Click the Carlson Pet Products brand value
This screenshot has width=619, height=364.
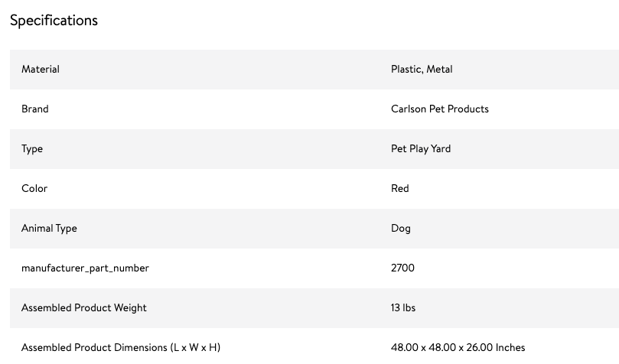coord(440,109)
